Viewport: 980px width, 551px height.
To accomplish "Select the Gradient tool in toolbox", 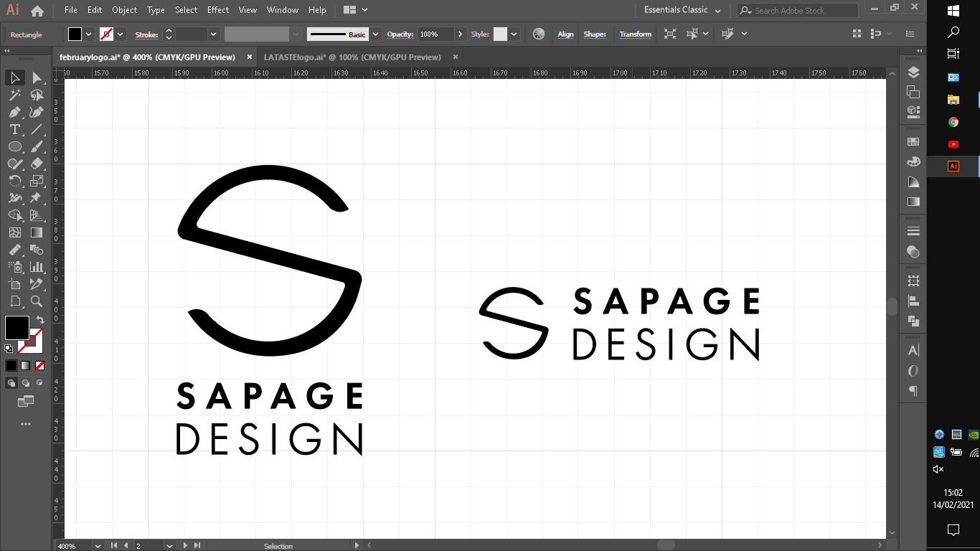I will [x=37, y=232].
